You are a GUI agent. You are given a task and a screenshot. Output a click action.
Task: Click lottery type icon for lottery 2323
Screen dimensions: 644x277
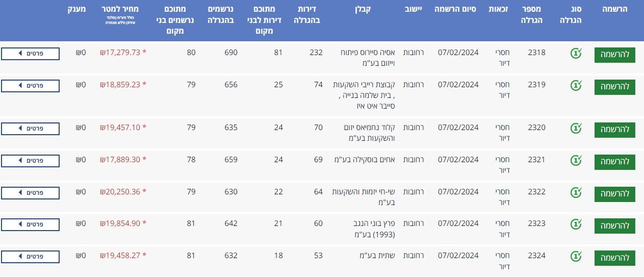[x=576, y=224]
